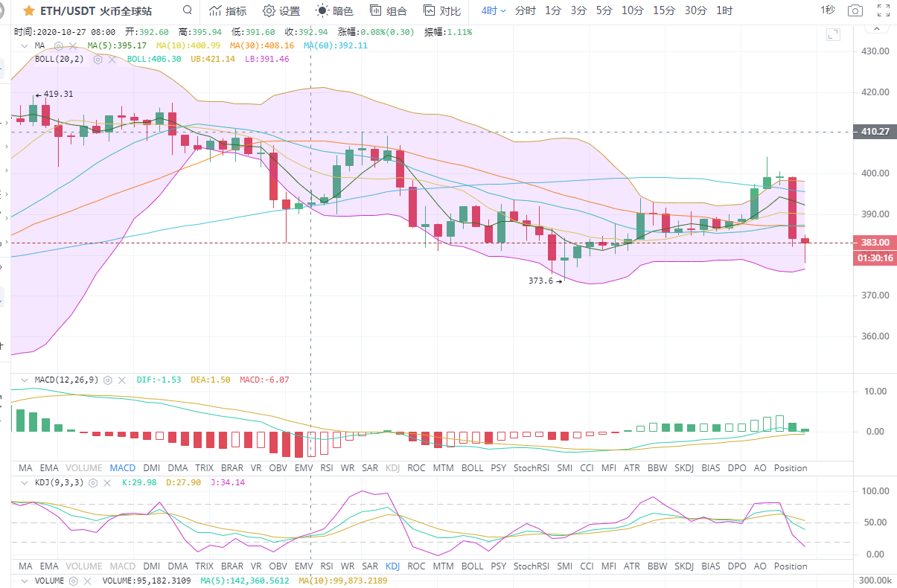This screenshot has height=588, width=897.
Task: Open MACD indicator settings gear
Action: pos(108,380)
